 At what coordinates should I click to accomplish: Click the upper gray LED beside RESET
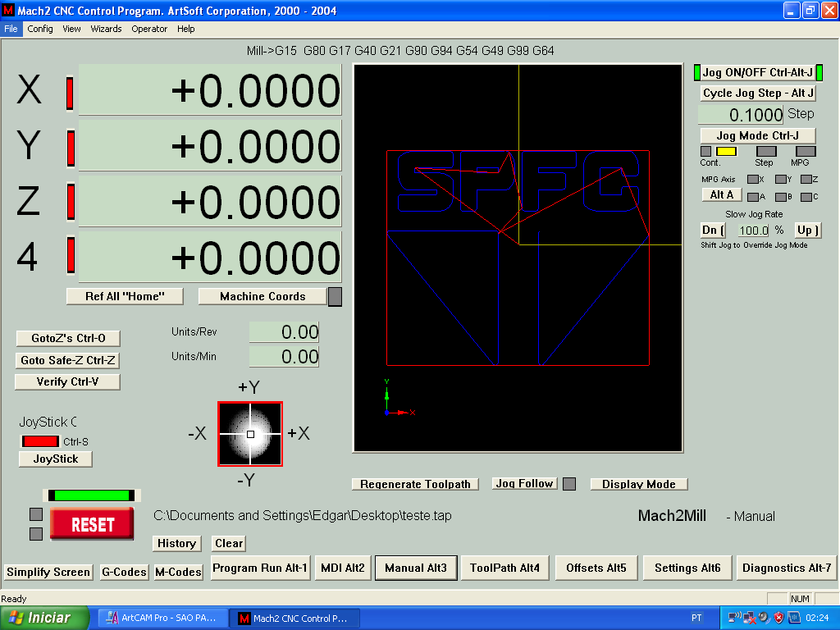(36, 515)
